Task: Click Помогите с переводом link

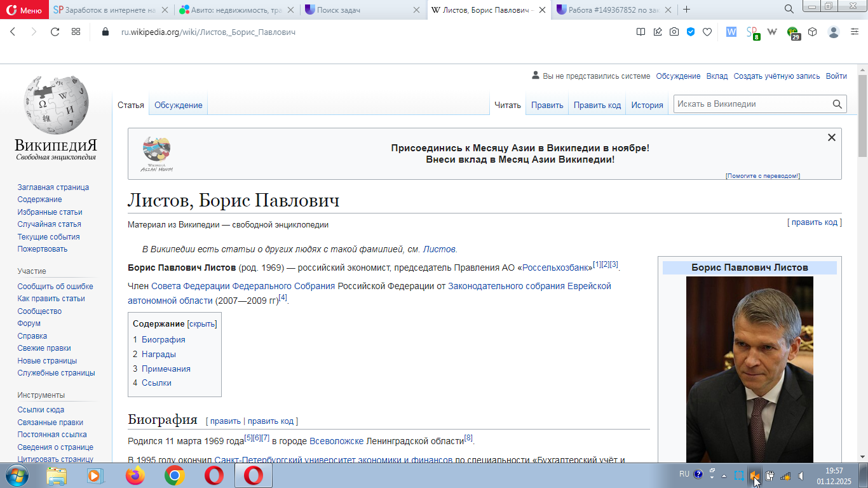Action: tap(763, 176)
